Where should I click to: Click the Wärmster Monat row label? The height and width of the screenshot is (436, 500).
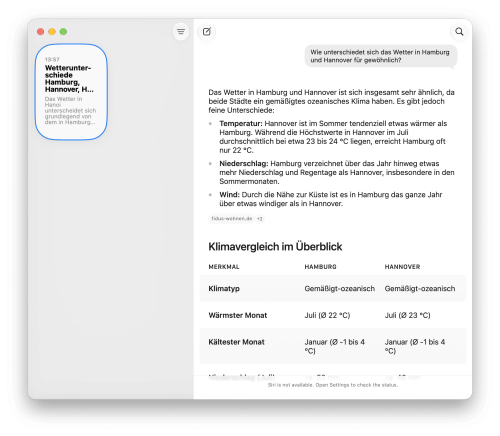(x=238, y=315)
